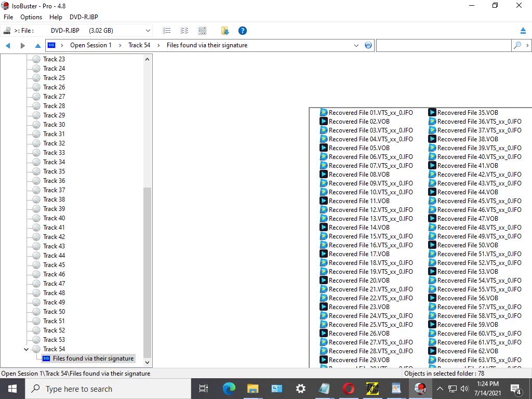Click icon of Recovered File 01.VTS_xx_0.IFO

coord(324,113)
